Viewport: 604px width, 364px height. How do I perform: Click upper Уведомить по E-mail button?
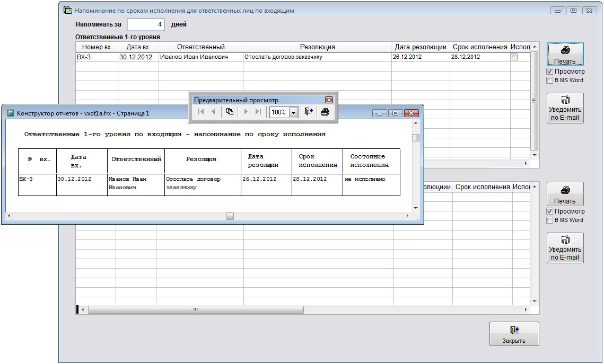[x=565, y=108]
